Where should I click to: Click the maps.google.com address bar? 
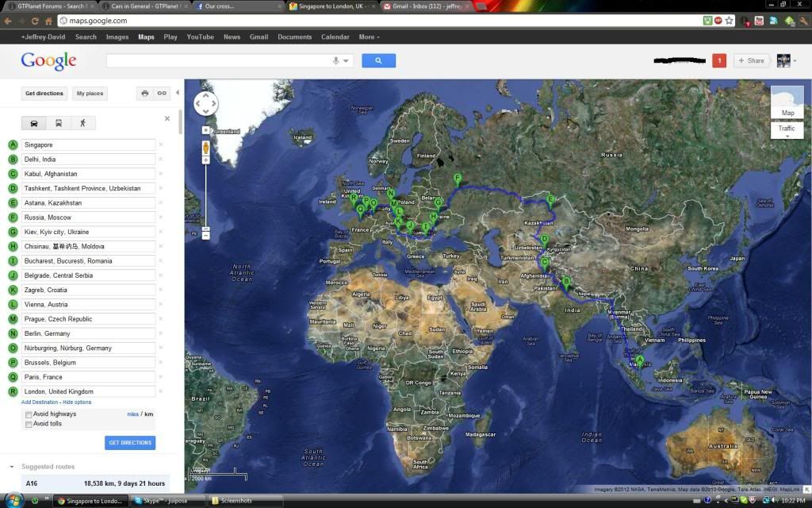(x=381, y=21)
